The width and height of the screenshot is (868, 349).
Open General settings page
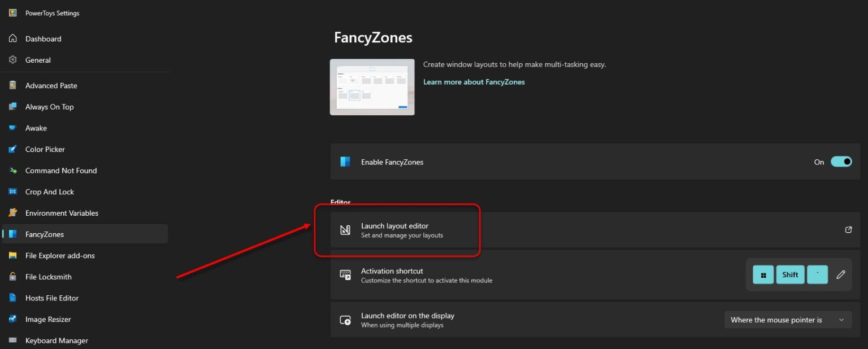coord(85,60)
